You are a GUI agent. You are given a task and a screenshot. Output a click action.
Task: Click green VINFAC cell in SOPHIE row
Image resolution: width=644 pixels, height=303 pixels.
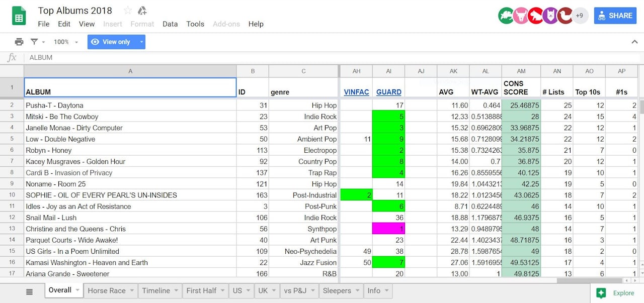pyautogui.click(x=356, y=195)
